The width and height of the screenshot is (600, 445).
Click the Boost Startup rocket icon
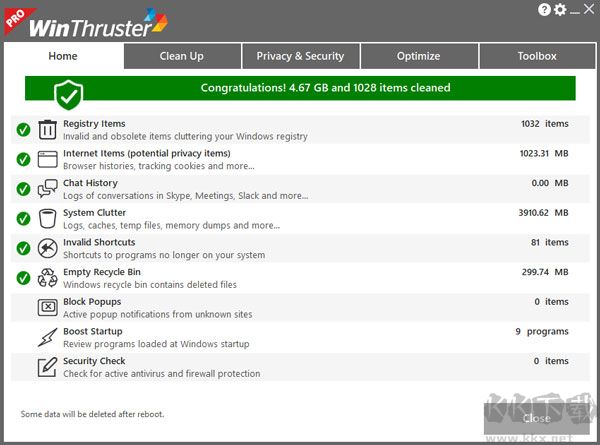tap(47, 337)
